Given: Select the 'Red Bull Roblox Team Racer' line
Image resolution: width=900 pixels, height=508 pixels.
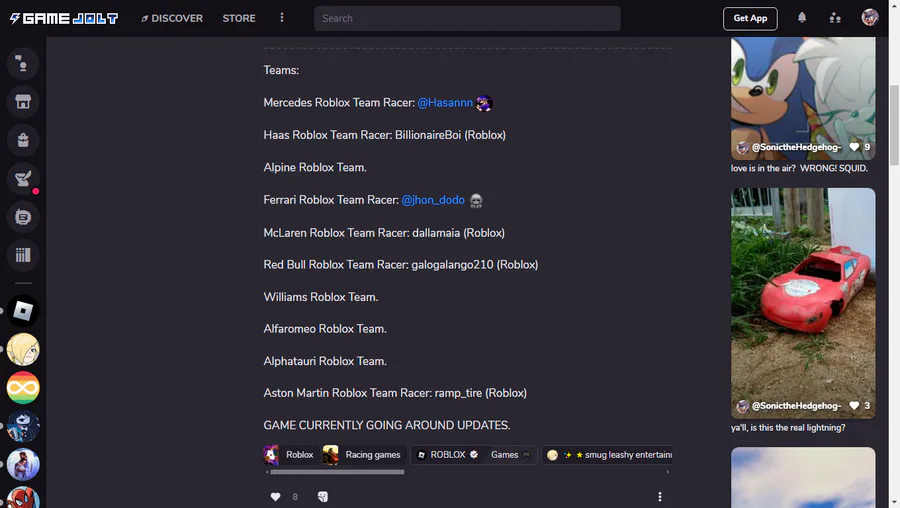Looking at the screenshot, I should coord(401,265).
